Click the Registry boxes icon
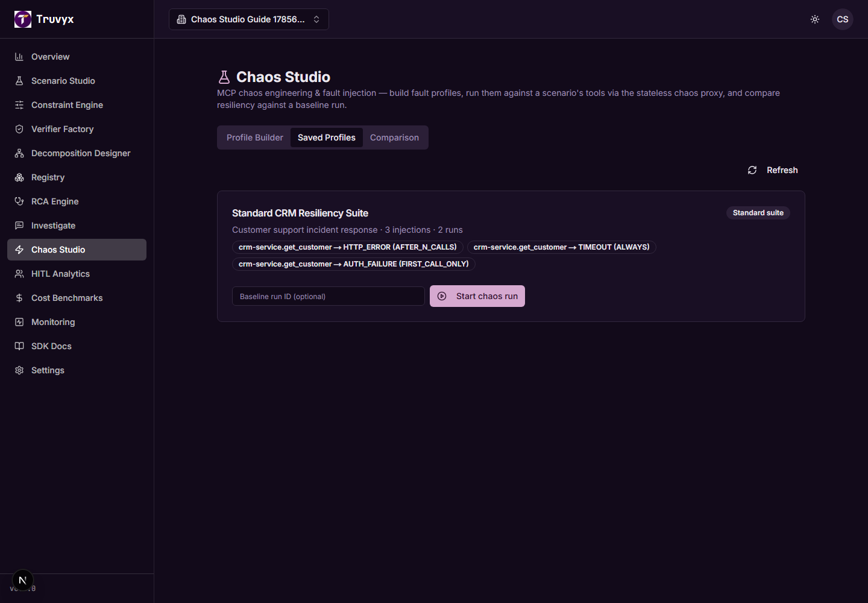Viewport: 868px width, 603px height. click(19, 177)
